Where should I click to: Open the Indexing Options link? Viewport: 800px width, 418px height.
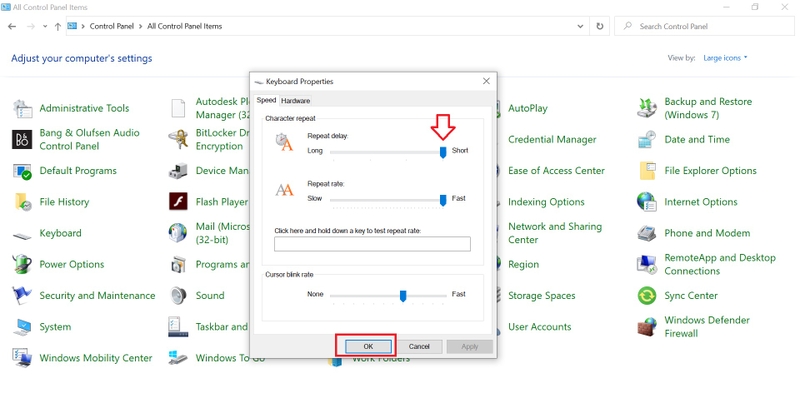tap(546, 202)
